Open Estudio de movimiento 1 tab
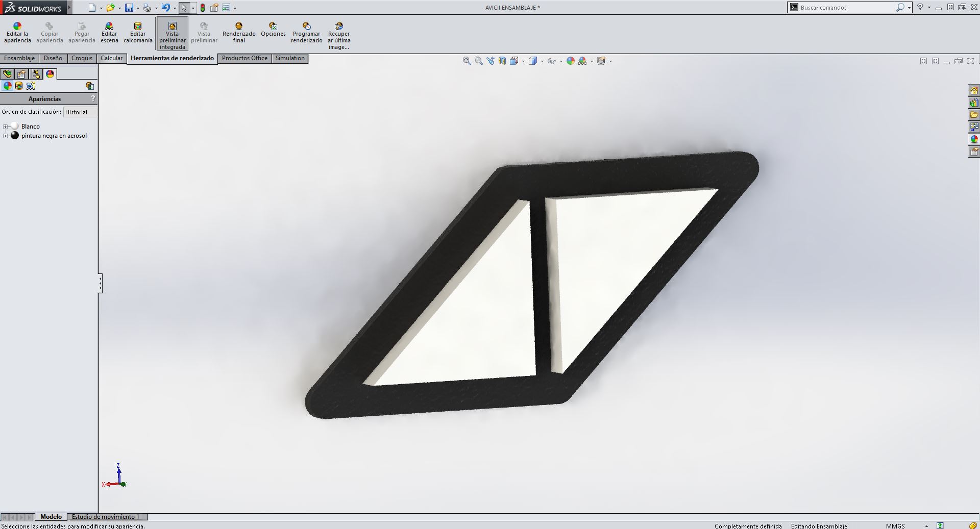This screenshot has width=980, height=529. pos(106,517)
